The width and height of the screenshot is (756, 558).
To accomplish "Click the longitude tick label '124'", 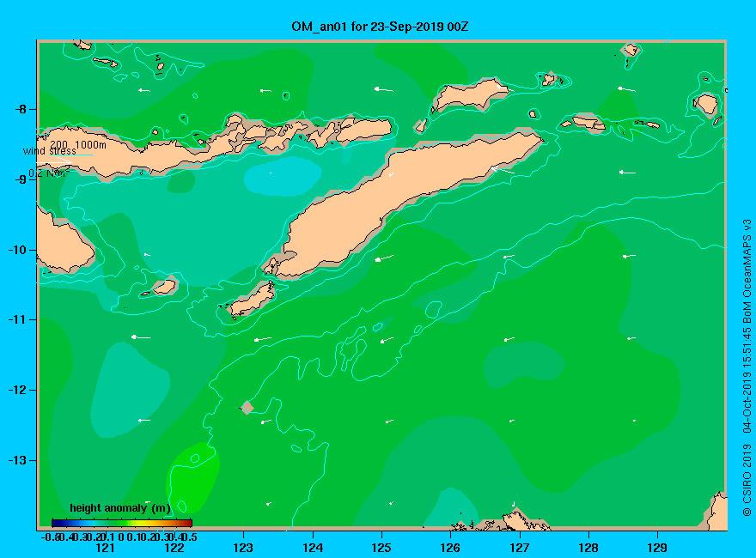I will [x=313, y=548].
